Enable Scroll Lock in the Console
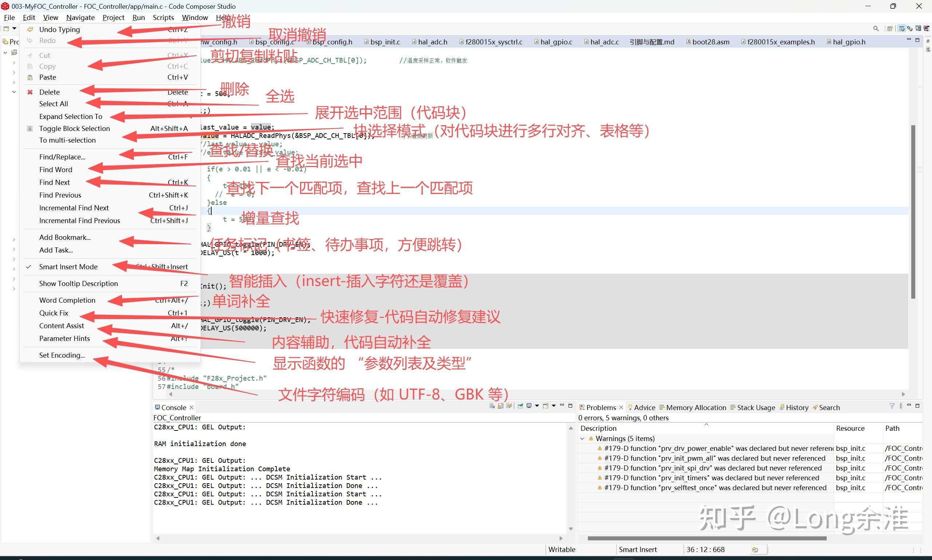This screenshot has height=560, width=932. tap(501, 407)
